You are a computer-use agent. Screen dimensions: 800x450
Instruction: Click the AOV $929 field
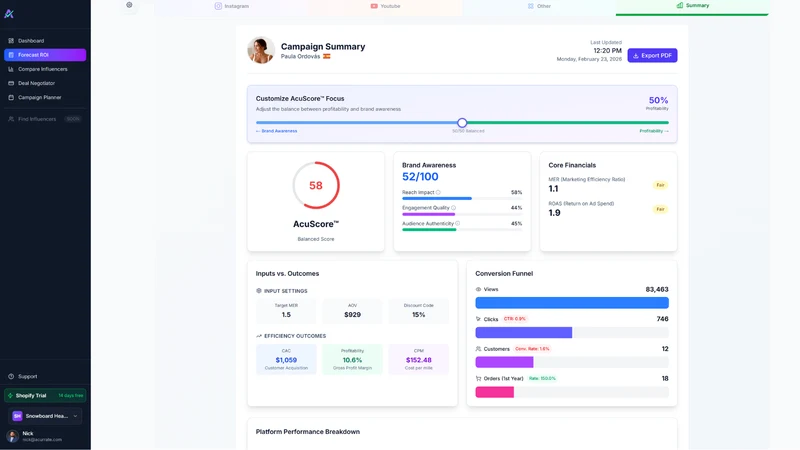point(353,311)
